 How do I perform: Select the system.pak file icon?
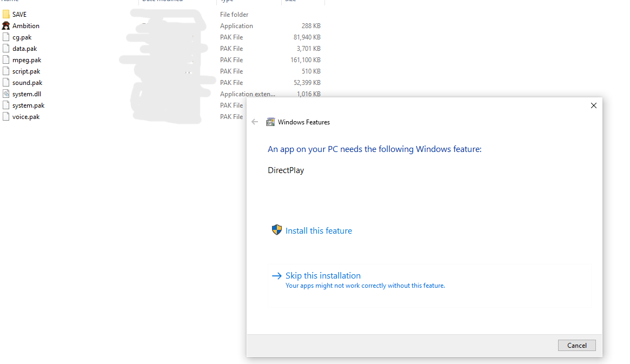tap(6, 105)
